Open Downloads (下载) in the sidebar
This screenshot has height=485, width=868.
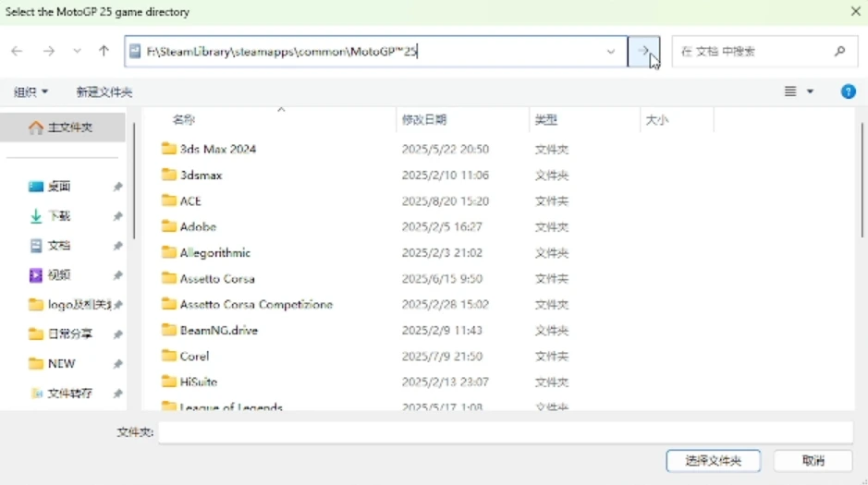(58, 216)
